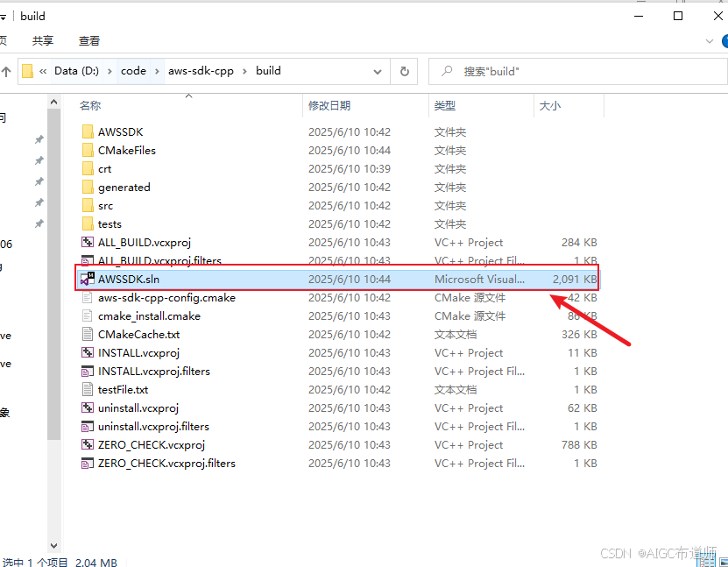Switch to the 共享 ribbon tab

point(44,40)
